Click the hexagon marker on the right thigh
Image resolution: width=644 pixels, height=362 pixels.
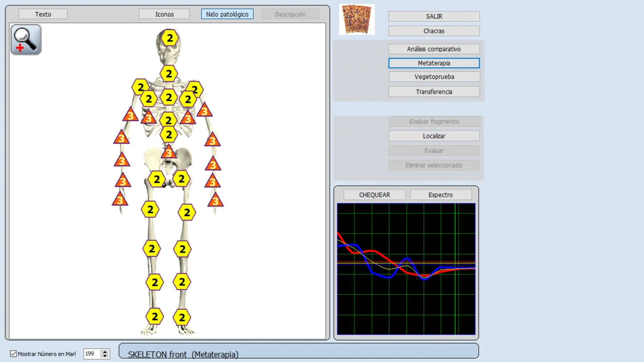tap(187, 212)
